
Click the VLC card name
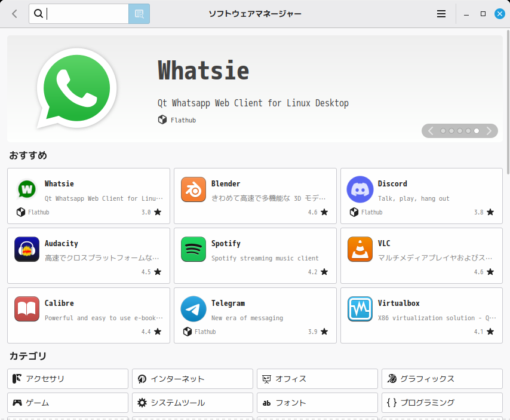click(x=384, y=243)
